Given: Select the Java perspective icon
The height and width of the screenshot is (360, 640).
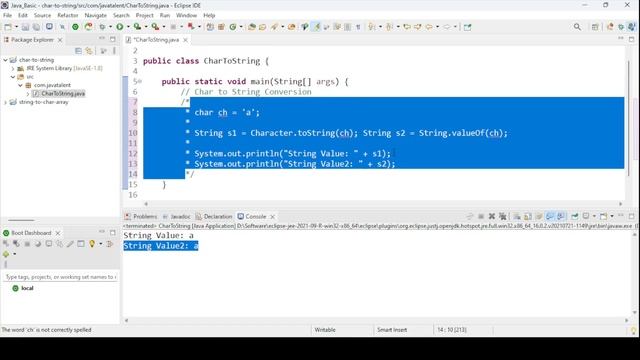Looking at the screenshot, I should tap(632, 27).
